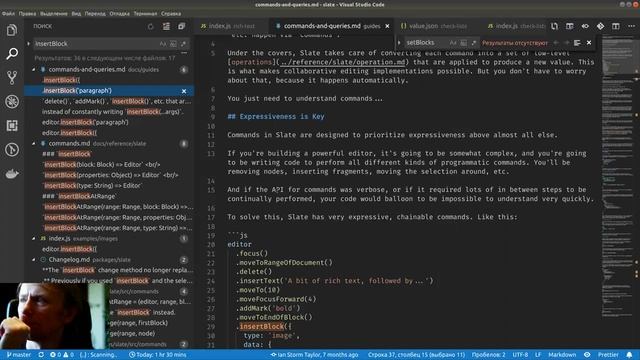Click the GitLens diamond icon in editor toolbar
The image size is (640, 360).
600,26
